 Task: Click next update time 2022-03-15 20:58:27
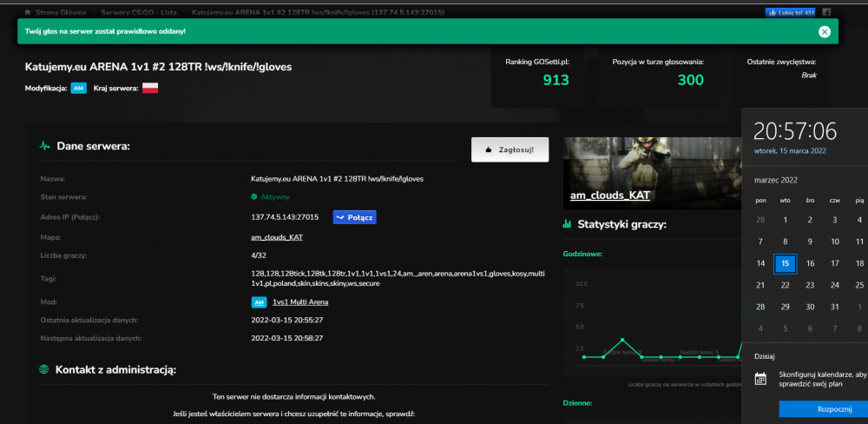coord(286,337)
